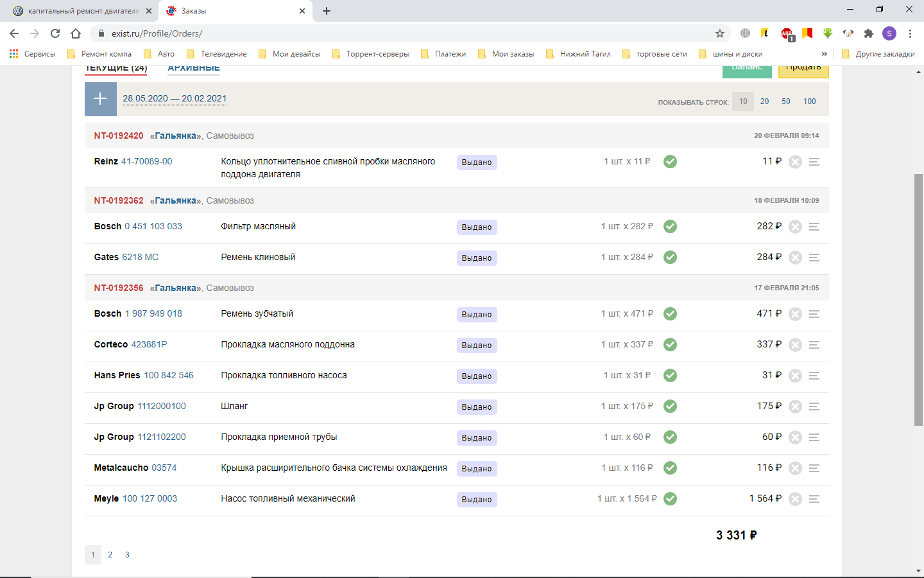Click the green checkmark in the Bosch 0 451 103 033 row

tap(670, 226)
